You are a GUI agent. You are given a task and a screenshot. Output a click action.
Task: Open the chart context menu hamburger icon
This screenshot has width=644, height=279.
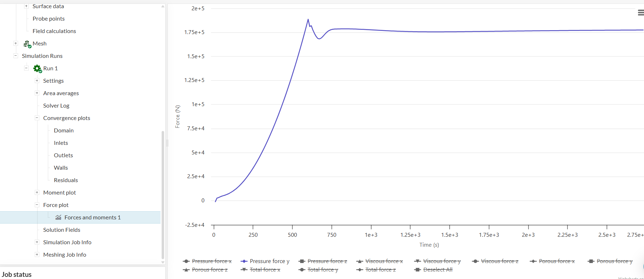[640, 13]
